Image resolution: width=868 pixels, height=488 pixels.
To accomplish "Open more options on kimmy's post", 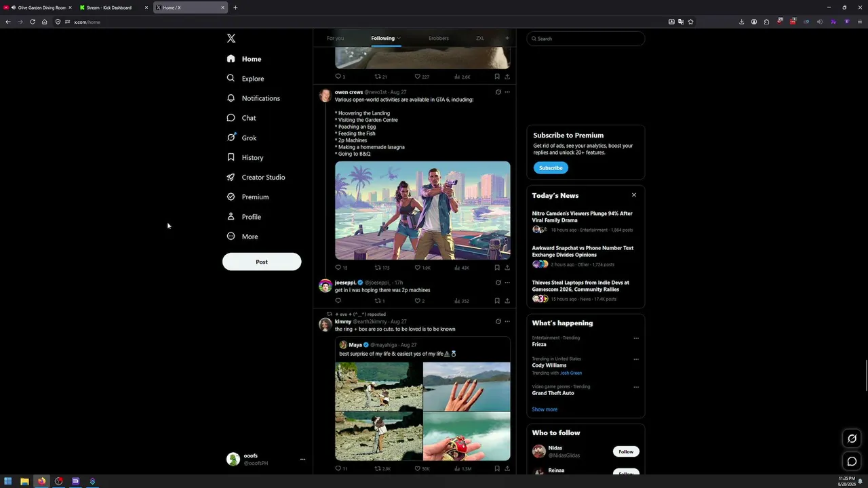I will pos(507,322).
